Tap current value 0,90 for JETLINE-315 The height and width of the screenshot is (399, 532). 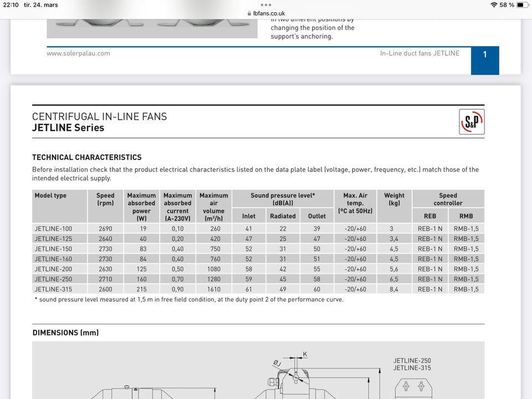click(x=177, y=289)
